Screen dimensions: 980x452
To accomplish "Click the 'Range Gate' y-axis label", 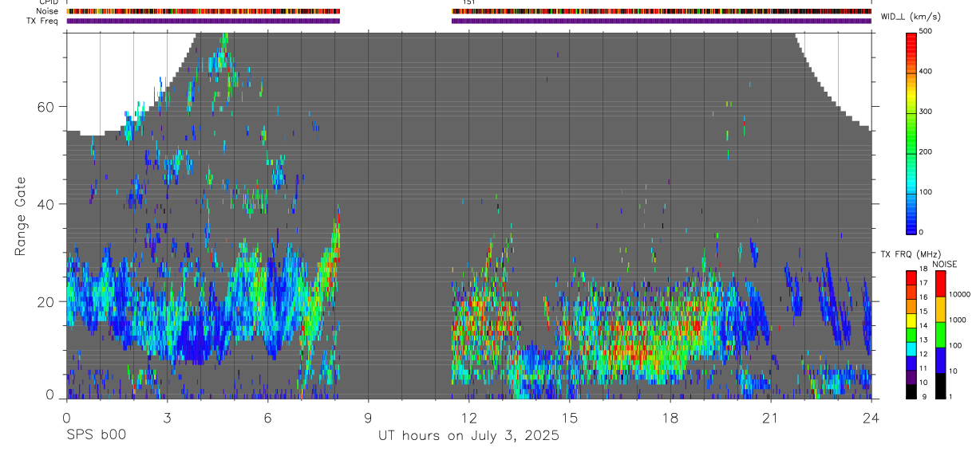I will tap(19, 215).
